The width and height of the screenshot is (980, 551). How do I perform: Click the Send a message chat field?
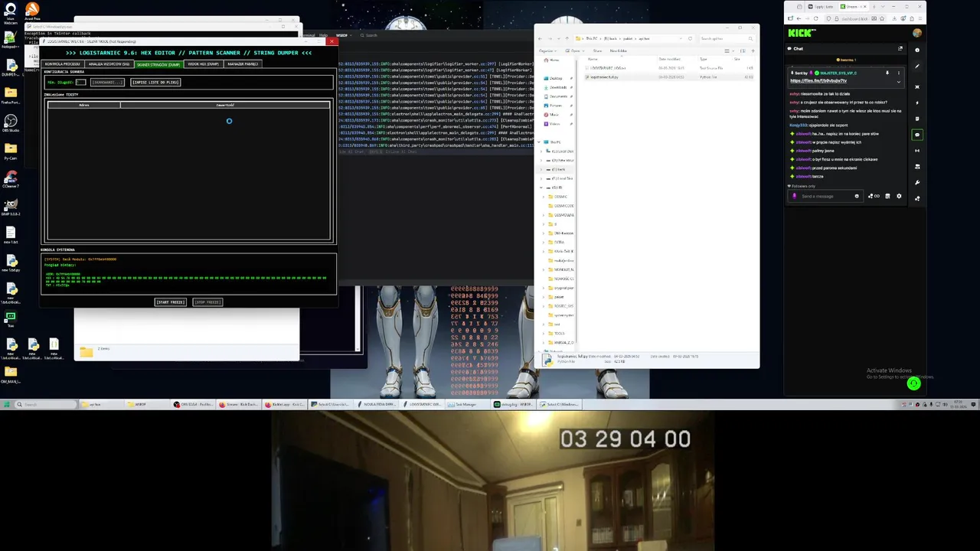826,196
